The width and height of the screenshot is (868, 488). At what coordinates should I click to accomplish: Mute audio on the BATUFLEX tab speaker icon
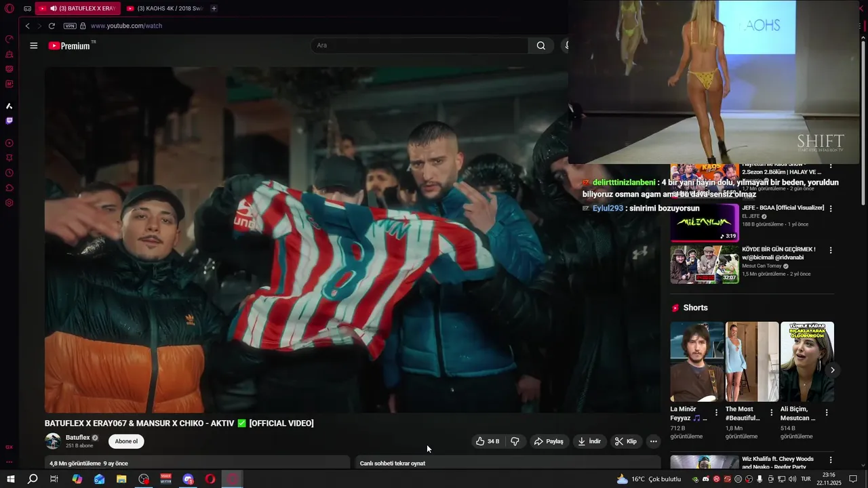pyautogui.click(x=53, y=8)
